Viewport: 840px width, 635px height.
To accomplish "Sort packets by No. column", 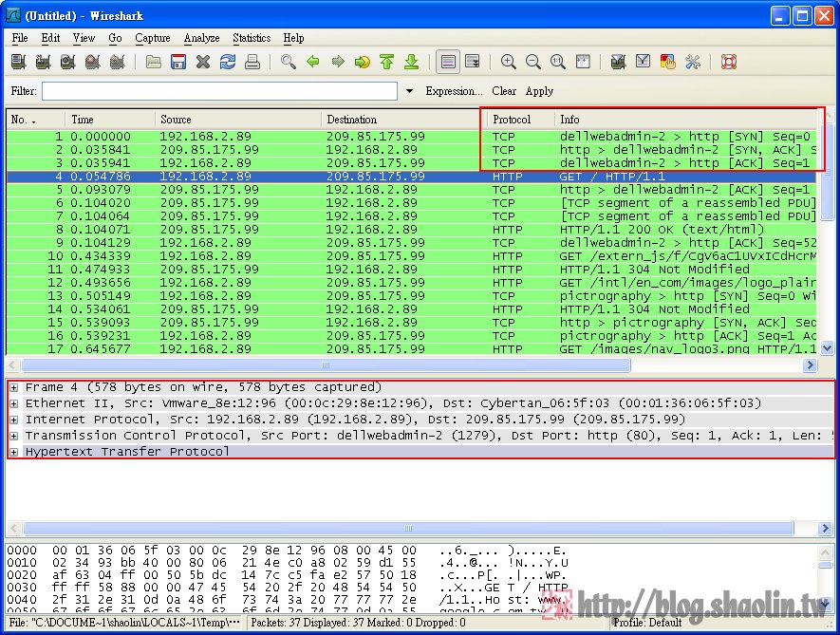I will (35, 120).
